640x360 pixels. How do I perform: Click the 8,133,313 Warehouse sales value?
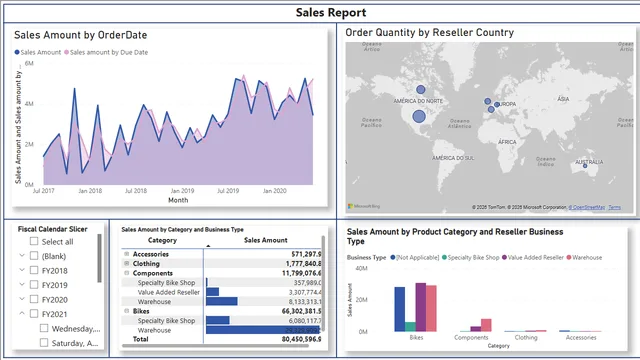[305, 301]
